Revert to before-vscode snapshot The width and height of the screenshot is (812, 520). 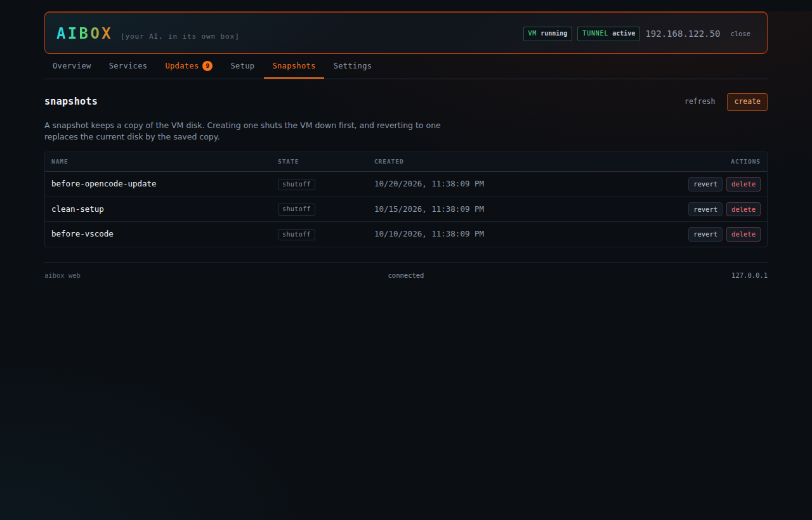tap(705, 234)
